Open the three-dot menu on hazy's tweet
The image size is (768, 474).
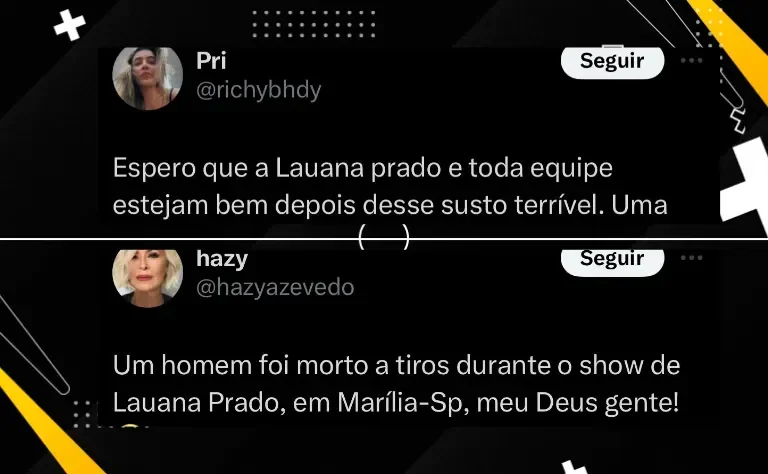(692, 258)
